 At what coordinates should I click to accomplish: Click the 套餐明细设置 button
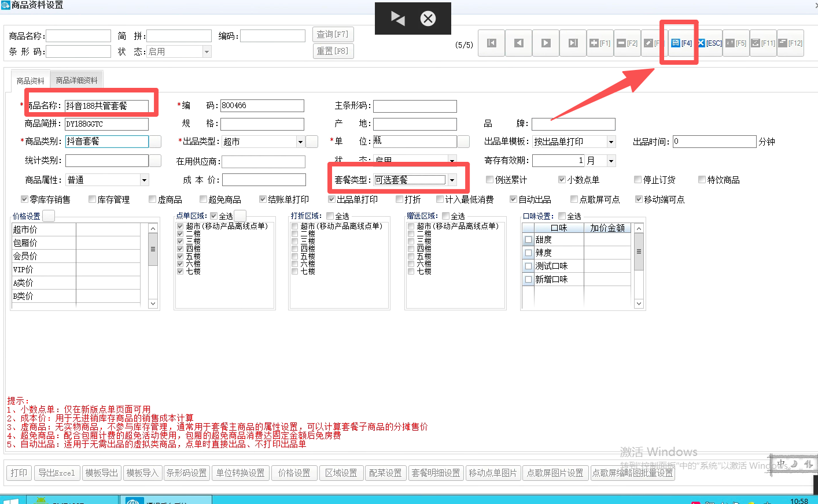pos(436,473)
